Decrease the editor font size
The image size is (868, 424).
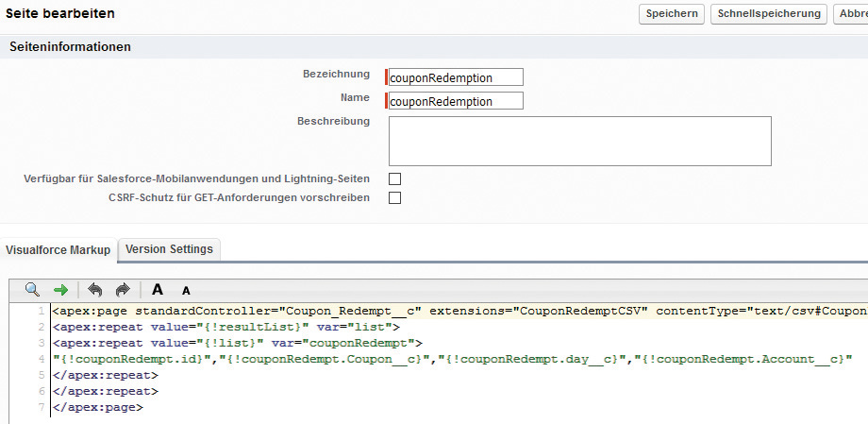click(186, 291)
